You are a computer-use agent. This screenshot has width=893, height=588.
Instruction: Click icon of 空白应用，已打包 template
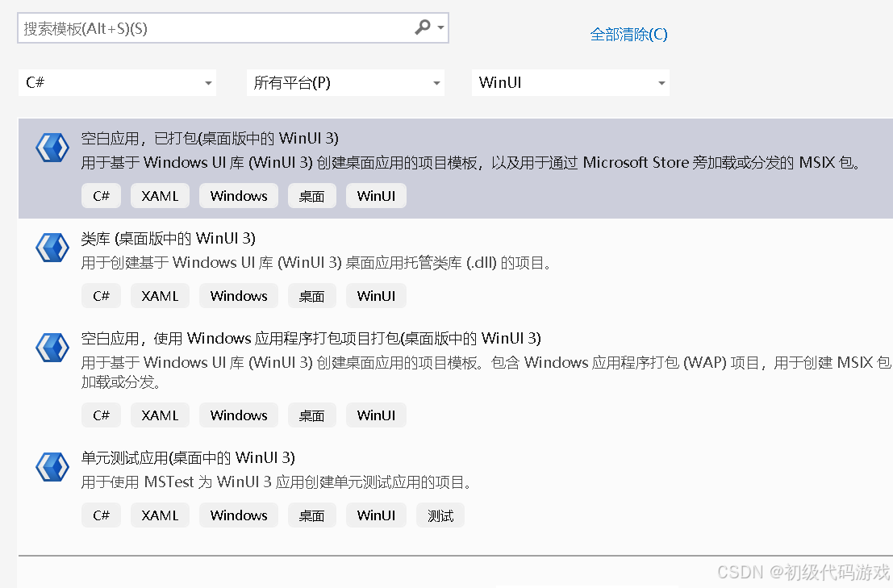tap(52, 148)
